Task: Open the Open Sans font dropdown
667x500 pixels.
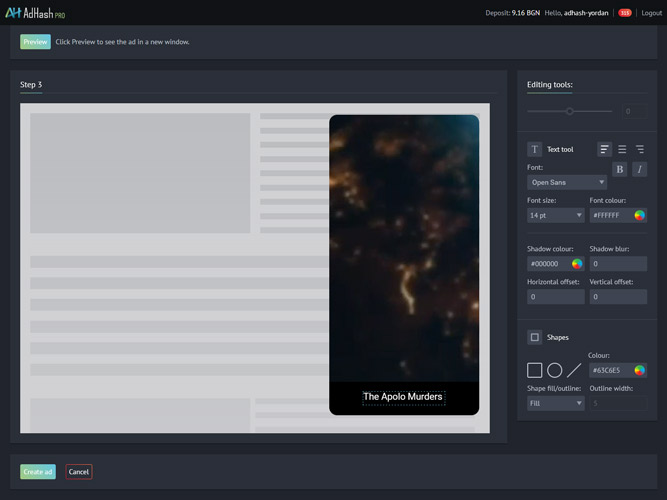Action: (x=567, y=182)
